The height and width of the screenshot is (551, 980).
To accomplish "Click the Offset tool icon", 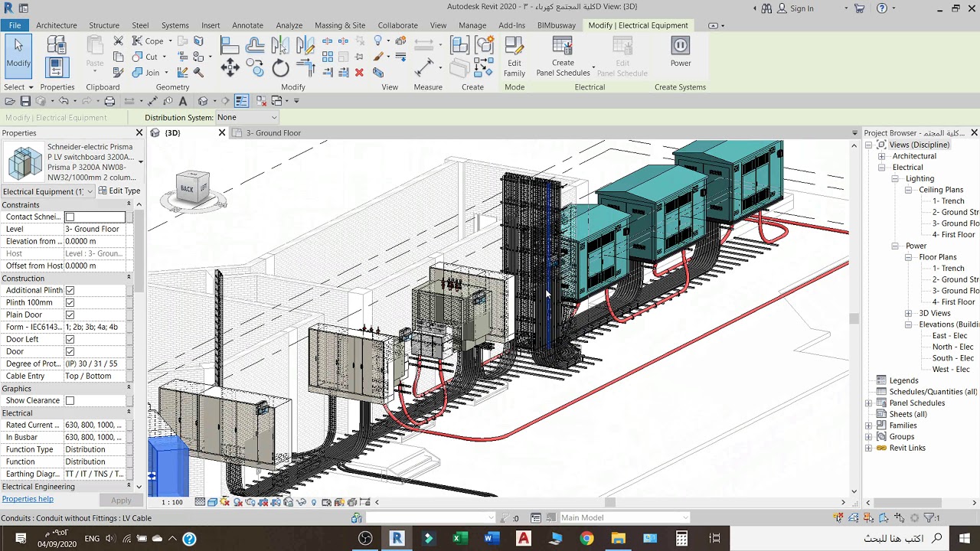I will coord(255,45).
